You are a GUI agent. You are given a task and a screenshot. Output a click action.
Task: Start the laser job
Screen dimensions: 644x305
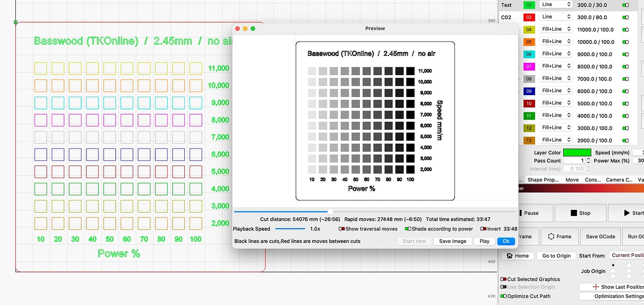click(x=633, y=213)
